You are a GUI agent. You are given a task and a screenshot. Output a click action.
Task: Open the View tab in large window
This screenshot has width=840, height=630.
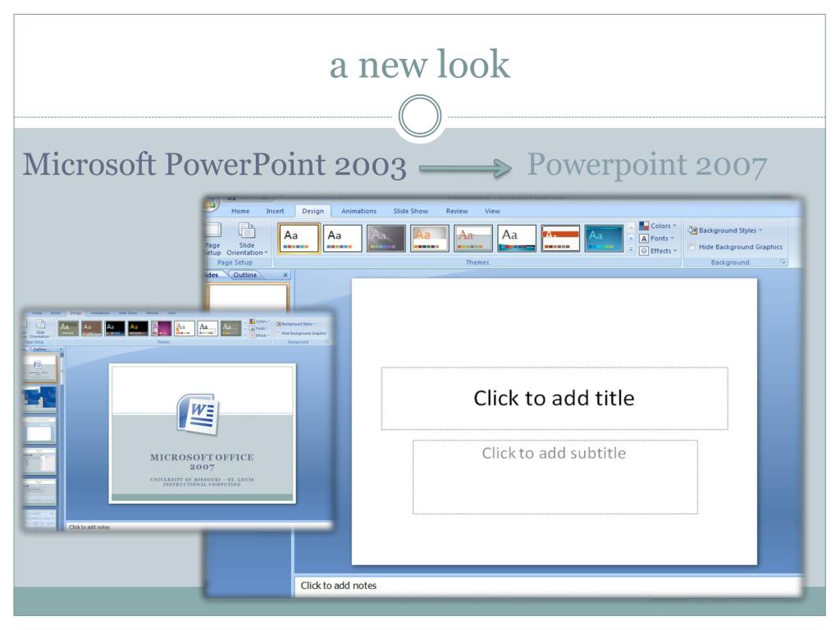pyautogui.click(x=492, y=211)
